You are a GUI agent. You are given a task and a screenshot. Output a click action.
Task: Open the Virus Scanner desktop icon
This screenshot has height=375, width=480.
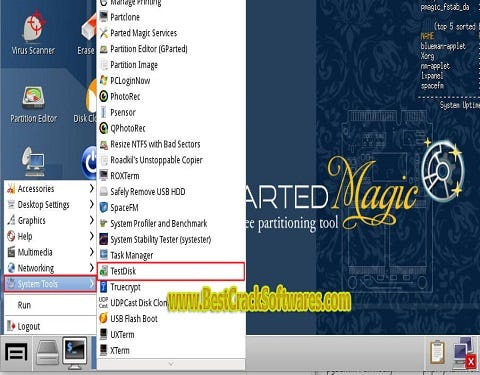(33, 32)
